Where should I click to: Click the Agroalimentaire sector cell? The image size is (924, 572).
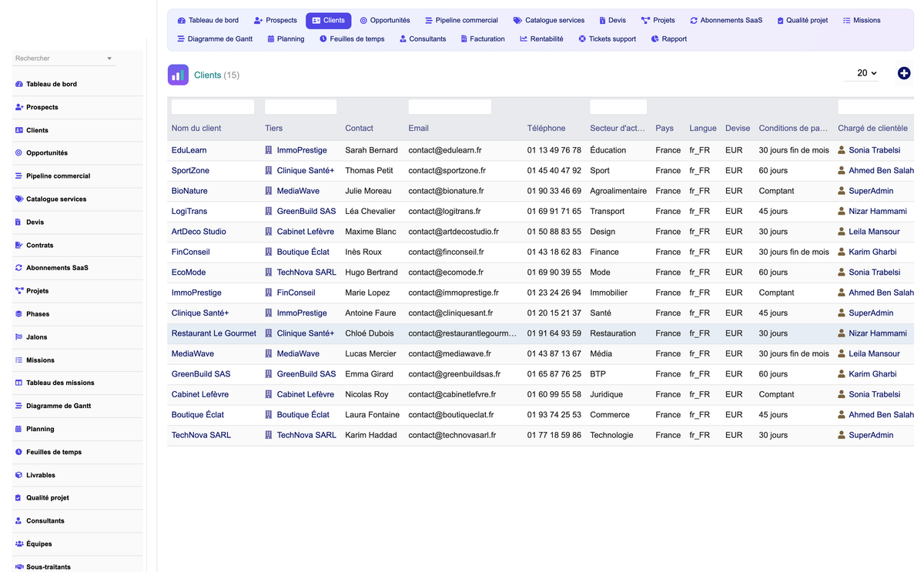tap(618, 191)
